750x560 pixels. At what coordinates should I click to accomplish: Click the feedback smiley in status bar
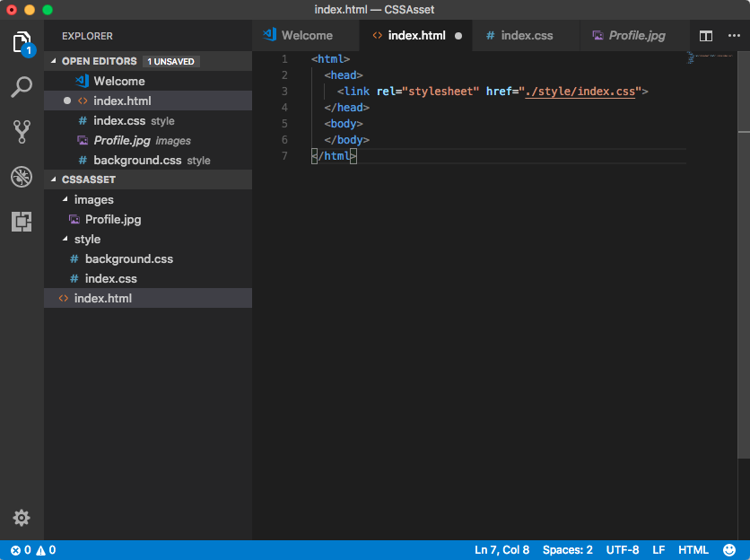pyautogui.click(x=729, y=550)
